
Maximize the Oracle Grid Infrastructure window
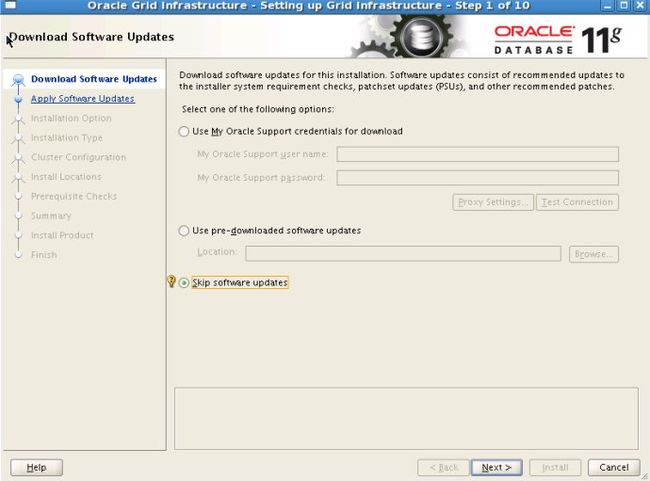[x=623, y=6]
